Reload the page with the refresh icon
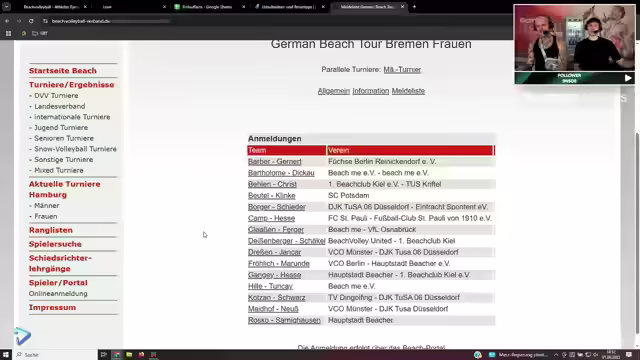 point(31,21)
